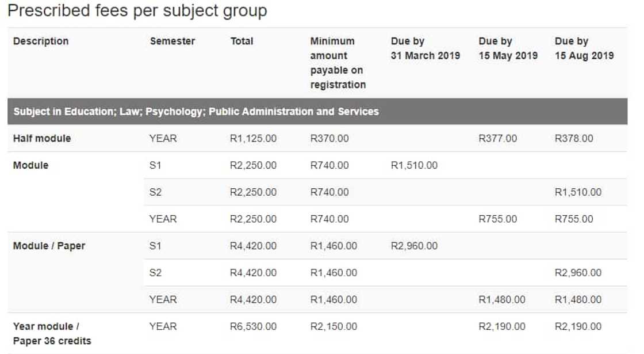Click the R1,125.00 total for Half module
Viewport: 644px width, 354px height.
tap(253, 139)
